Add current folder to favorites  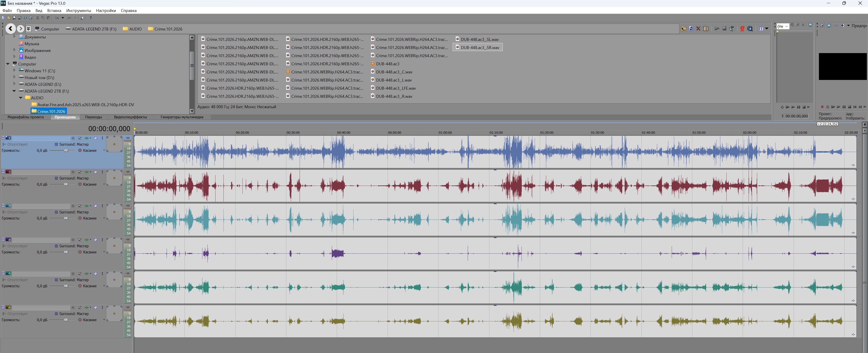click(x=706, y=29)
